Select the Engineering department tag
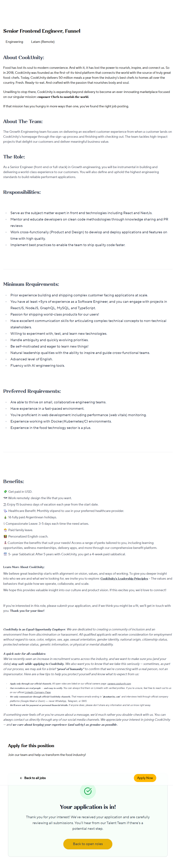 click(x=14, y=42)
